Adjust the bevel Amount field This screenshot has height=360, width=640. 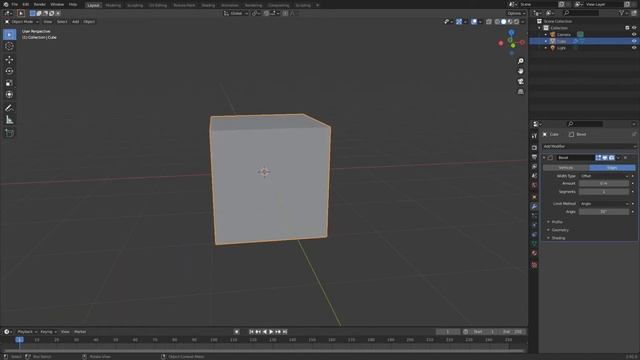click(x=604, y=184)
